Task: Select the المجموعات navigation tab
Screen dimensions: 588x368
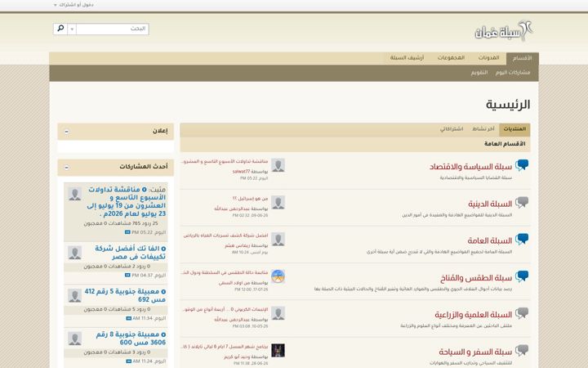Action: (451, 58)
